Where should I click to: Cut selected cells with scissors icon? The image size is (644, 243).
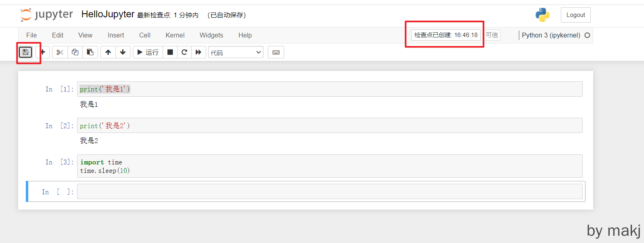click(x=60, y=52)
